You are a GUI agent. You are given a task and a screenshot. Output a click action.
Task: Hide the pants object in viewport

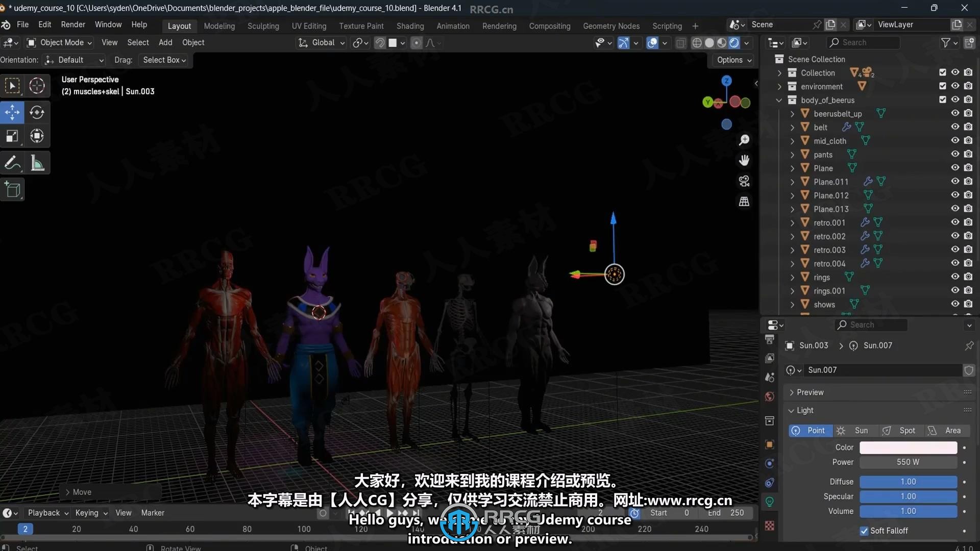coord(955,154)
